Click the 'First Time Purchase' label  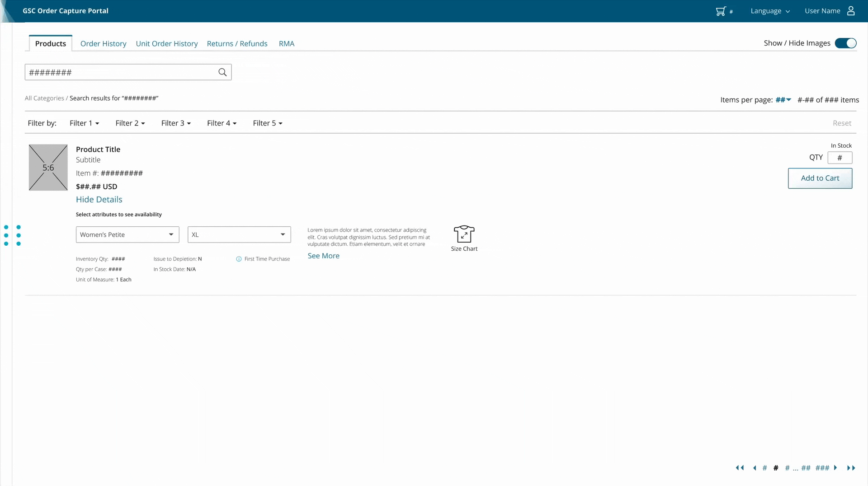(x=267, y=259)
